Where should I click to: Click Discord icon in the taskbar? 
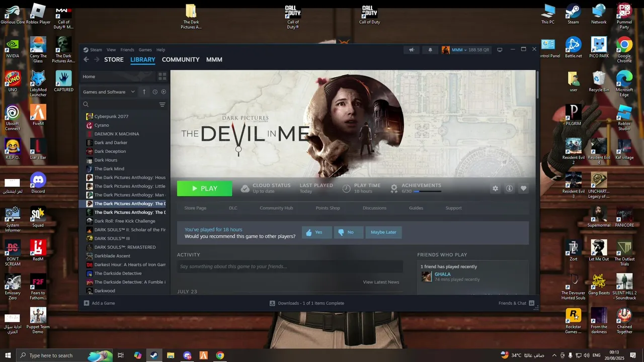point(187,355)
